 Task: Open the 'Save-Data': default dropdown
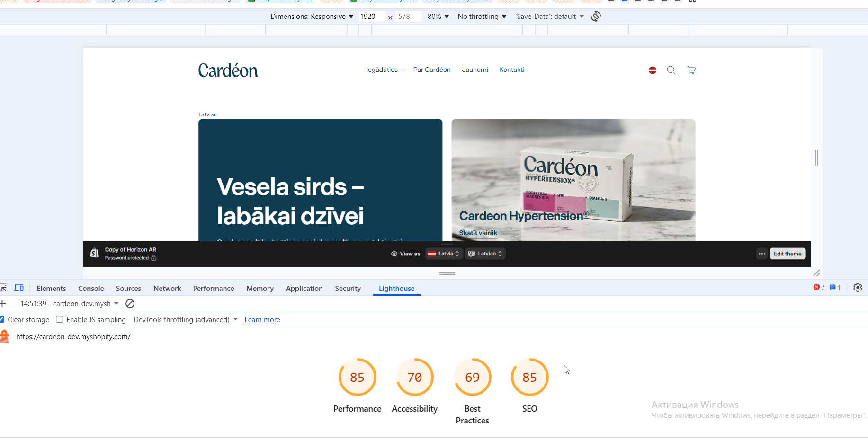550,17
